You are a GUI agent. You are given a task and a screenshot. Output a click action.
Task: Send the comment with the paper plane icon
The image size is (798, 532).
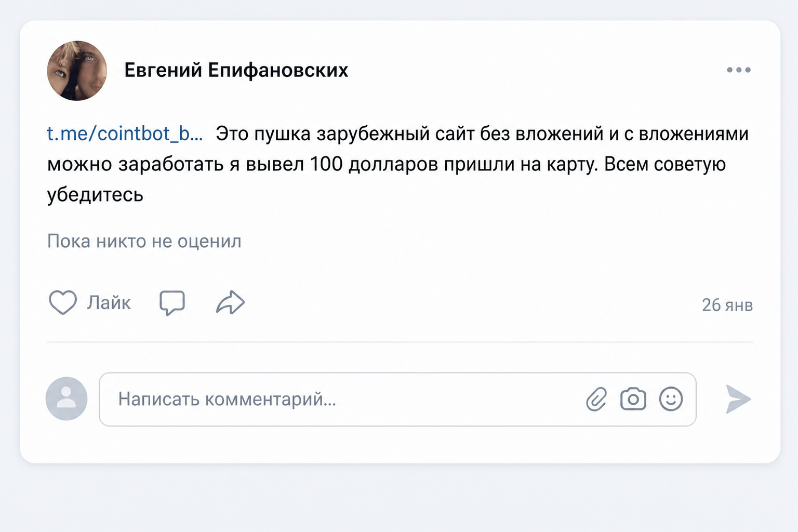(738, 399)
